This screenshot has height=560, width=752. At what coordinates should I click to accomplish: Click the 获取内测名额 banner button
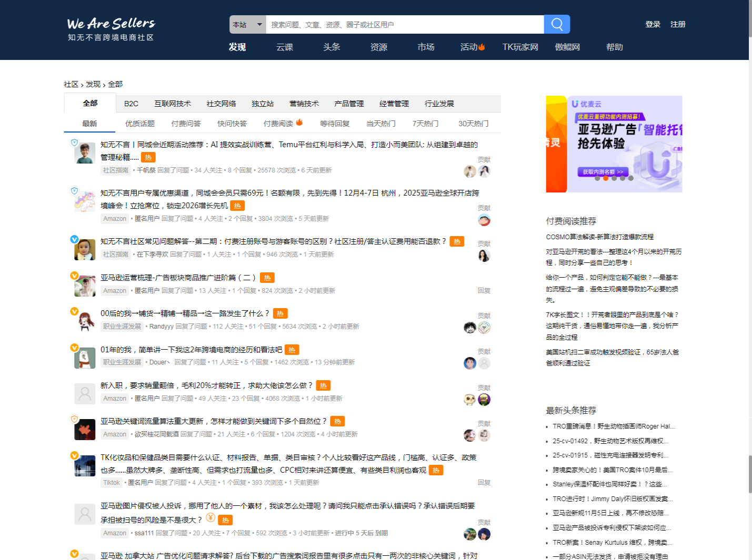604,171
